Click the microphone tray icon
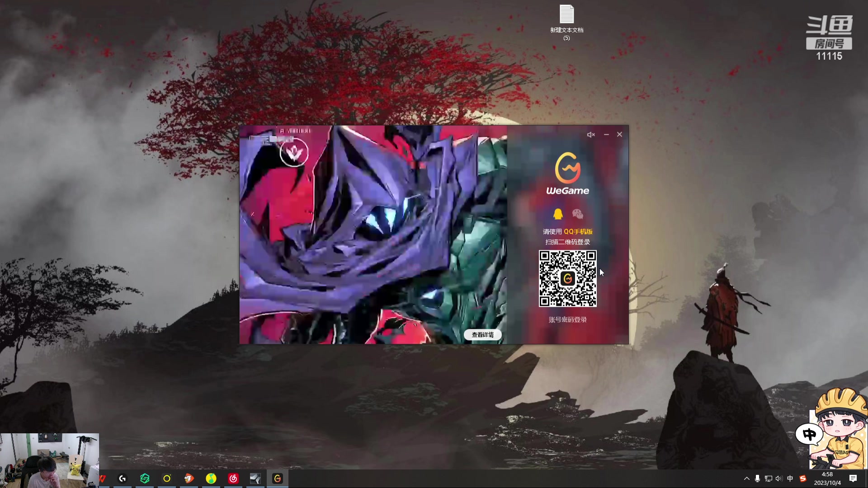The height and width of the screenshot is (488, 868). pyautogui.click(x=757, y=479)
